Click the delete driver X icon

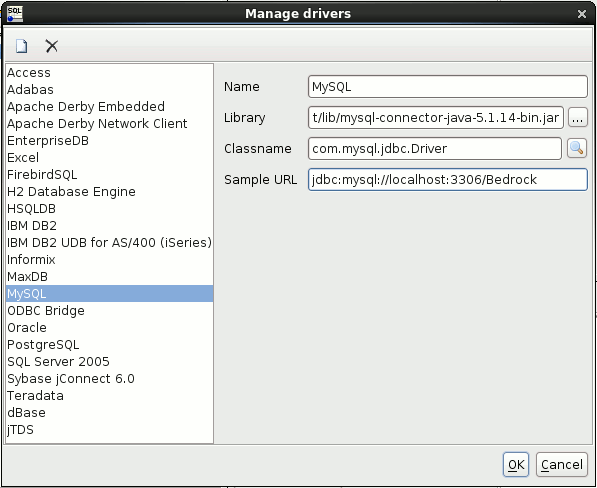51,46
